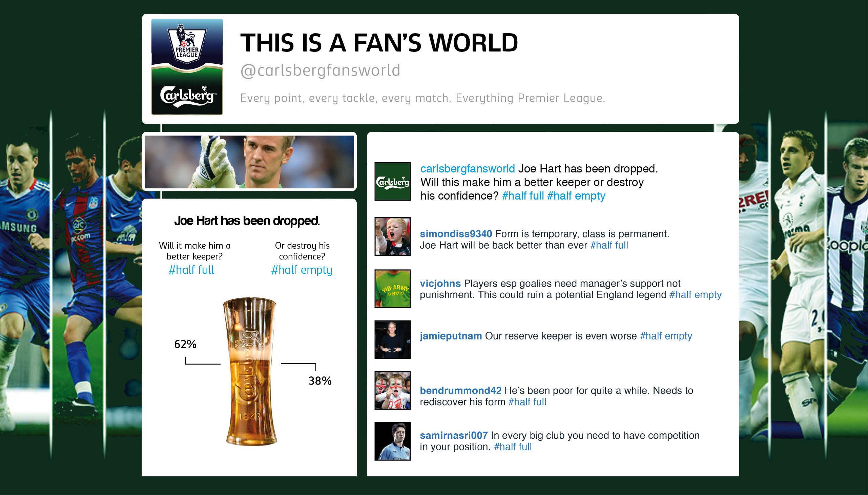Select bendrummond42's face-painted fans avatar
Image resolution: width=868 pixels, height=495 pixels.
point(393,390)
